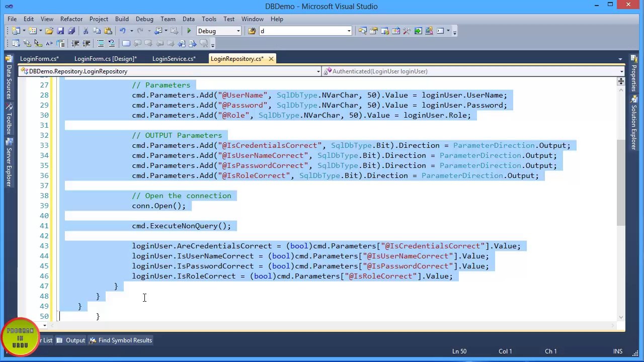Expand the find combo box dropdown arrow
Screen dimensions: 644x362
coord(349,31)
